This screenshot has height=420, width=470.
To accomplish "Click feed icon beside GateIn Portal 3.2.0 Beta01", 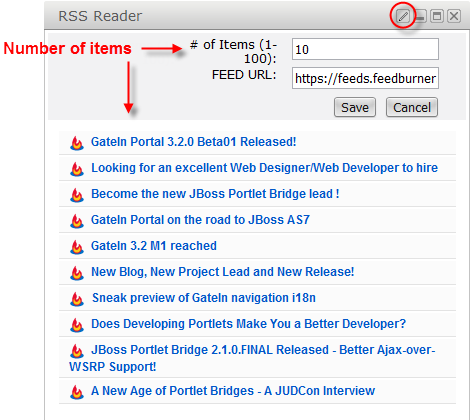I will pos(77,143).
